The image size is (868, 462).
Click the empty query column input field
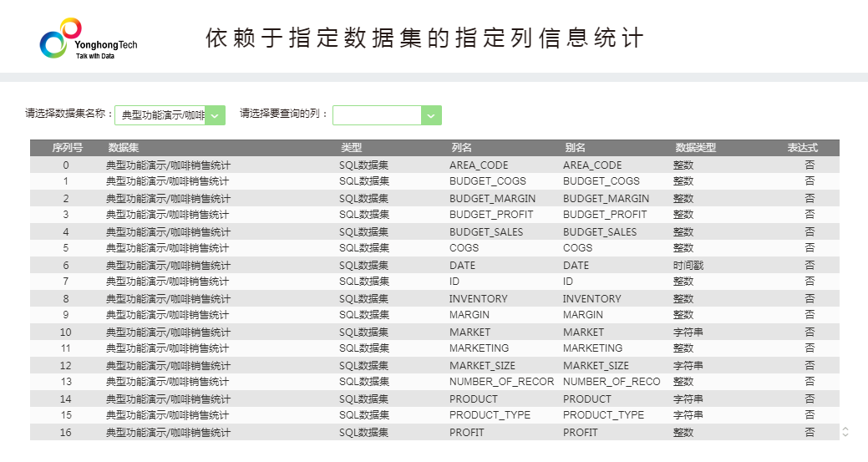click(x=377, y=115)
